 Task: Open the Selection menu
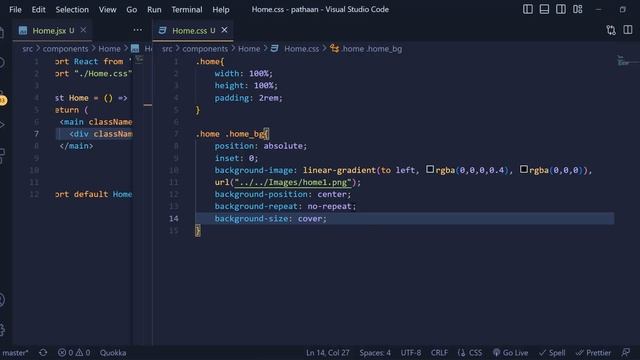coord(72,9)
